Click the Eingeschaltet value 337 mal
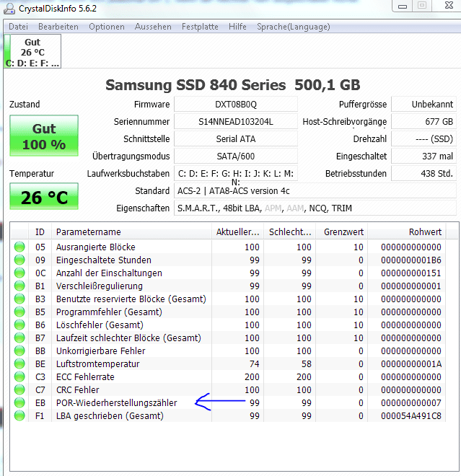 423,157
